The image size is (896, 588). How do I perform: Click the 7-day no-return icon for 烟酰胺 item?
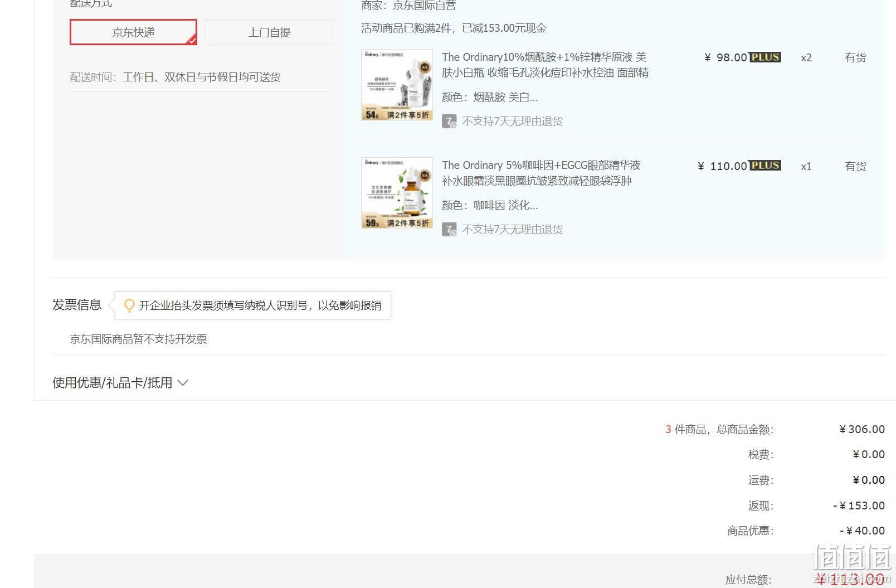point(449,122)
